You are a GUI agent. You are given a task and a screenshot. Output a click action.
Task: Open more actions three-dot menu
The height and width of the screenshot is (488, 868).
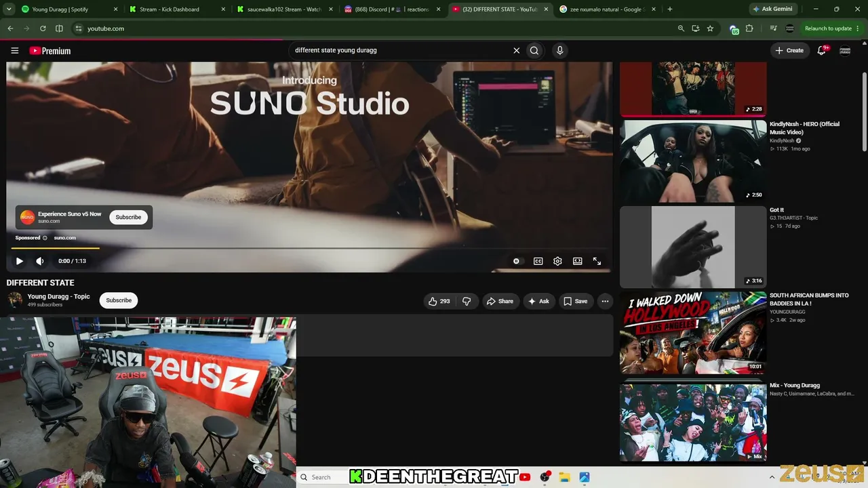pos(605,301)
